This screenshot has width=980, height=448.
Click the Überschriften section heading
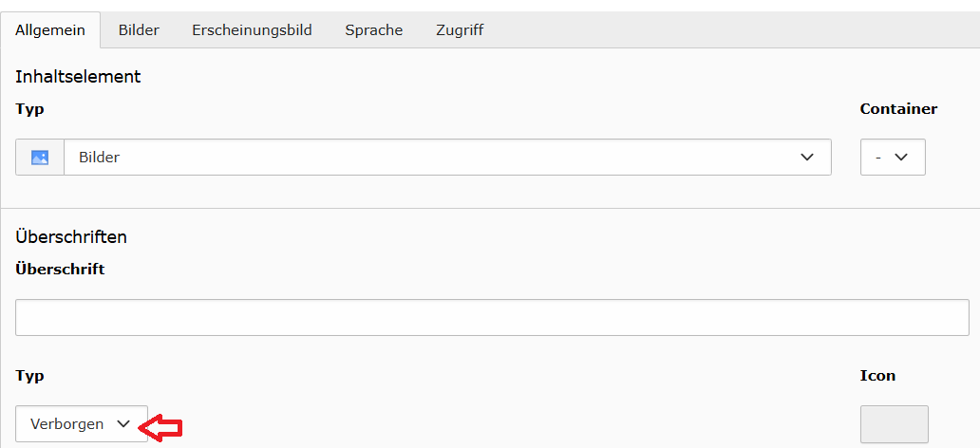(x=71, y=236)
